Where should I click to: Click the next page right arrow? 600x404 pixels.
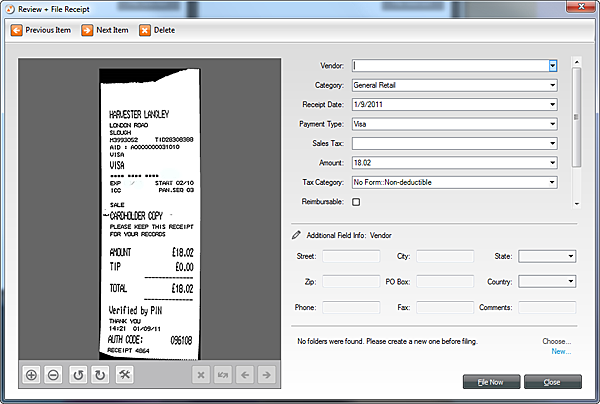267,375
